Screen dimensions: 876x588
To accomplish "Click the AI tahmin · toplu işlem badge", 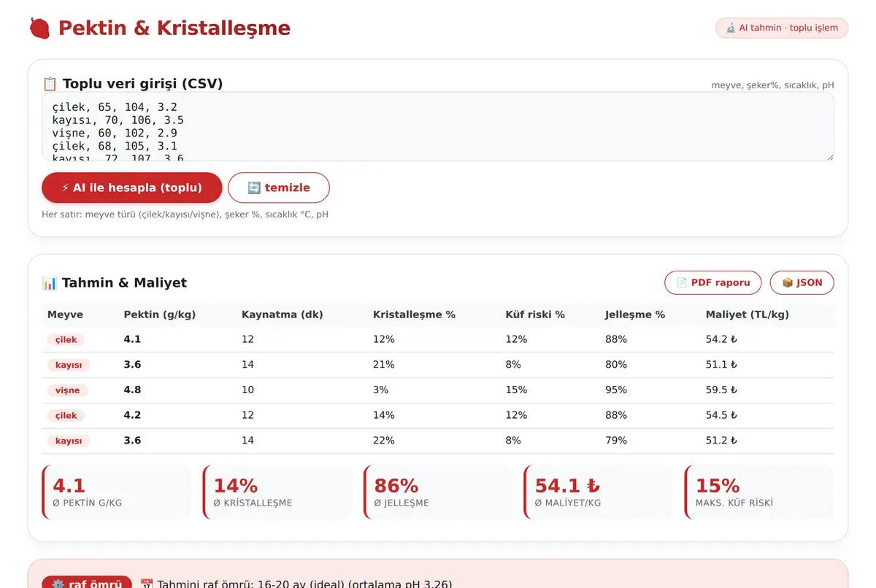I will coord(782,28).
